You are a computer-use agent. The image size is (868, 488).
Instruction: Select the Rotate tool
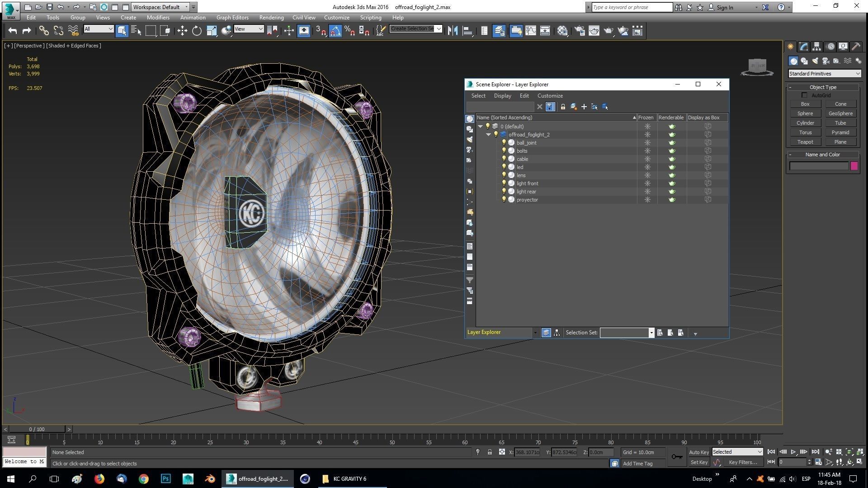(x=197, y=31)
